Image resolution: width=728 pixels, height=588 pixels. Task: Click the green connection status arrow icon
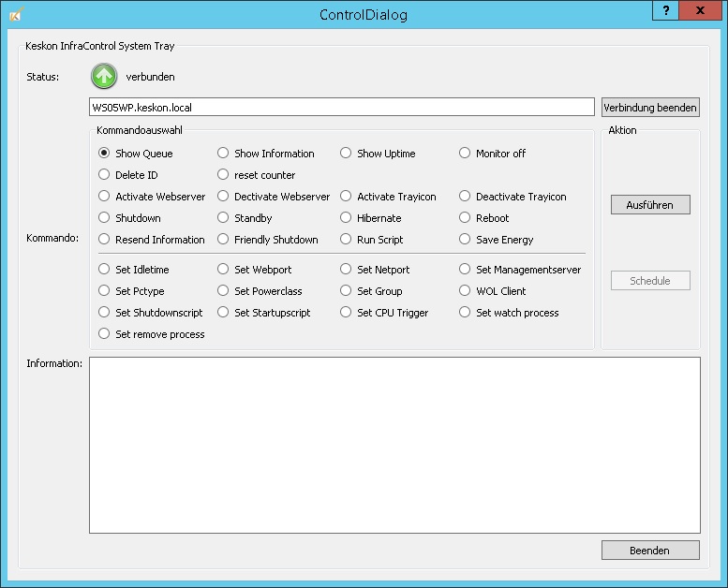point(104,77)
